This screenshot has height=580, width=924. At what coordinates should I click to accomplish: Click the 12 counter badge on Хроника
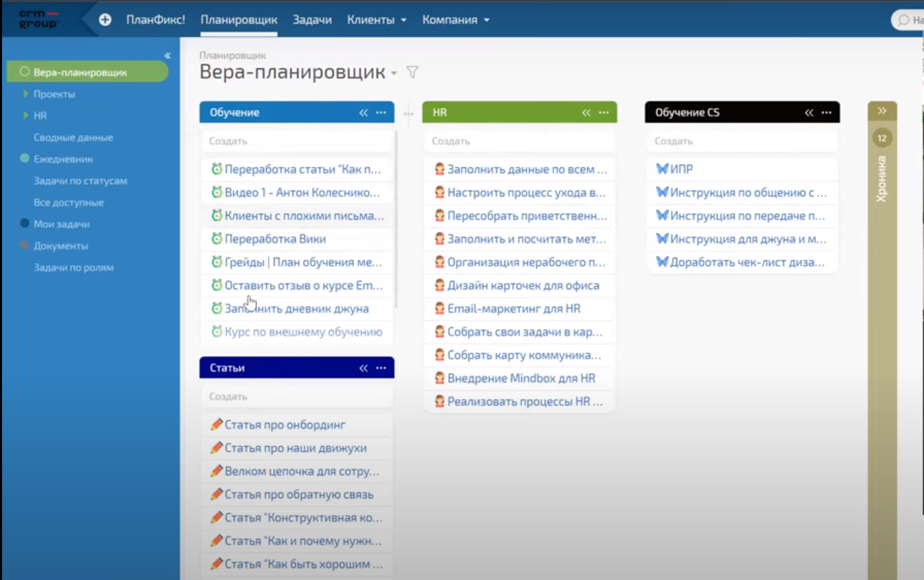882,138
